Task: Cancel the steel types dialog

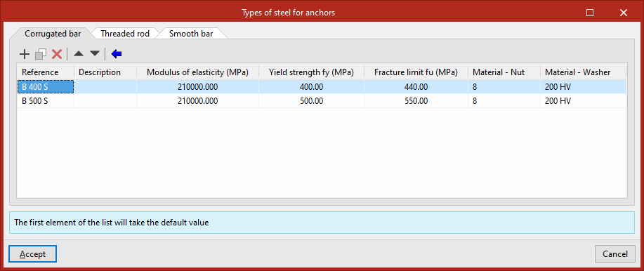Action: 615,254
